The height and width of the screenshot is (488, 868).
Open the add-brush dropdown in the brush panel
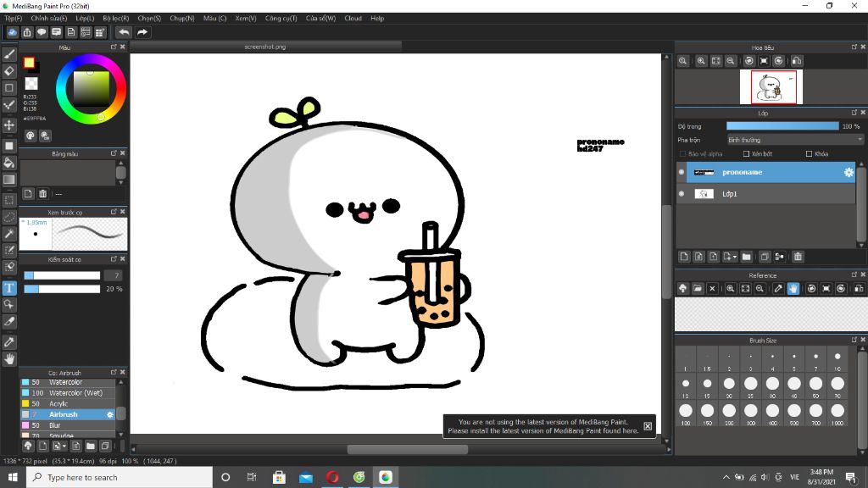(x=64, y=446)
